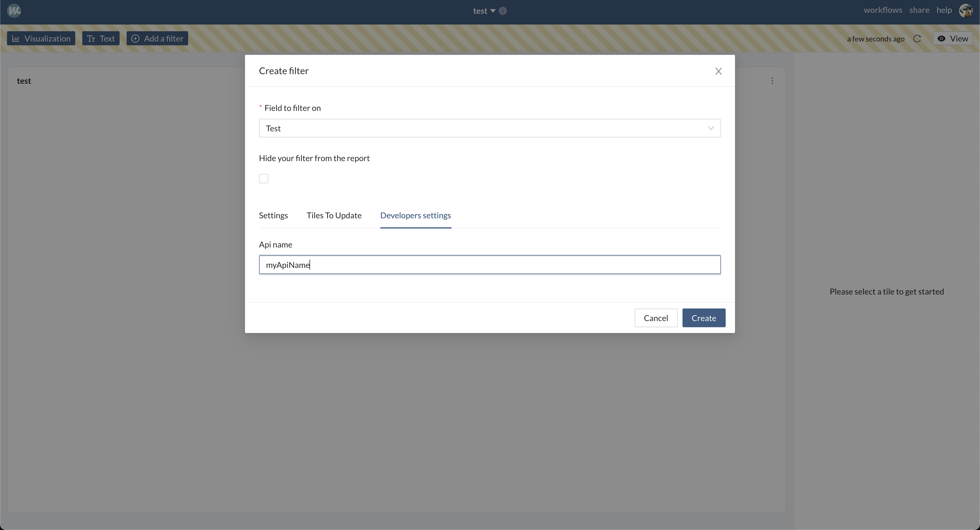Viewport: 980px width, 530px height.
Task: Click into the Api name input field
Action: coord(490,265)
